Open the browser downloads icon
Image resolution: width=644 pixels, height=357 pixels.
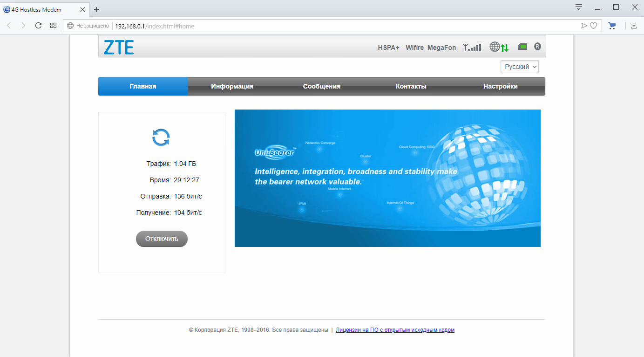click(634, 26)
